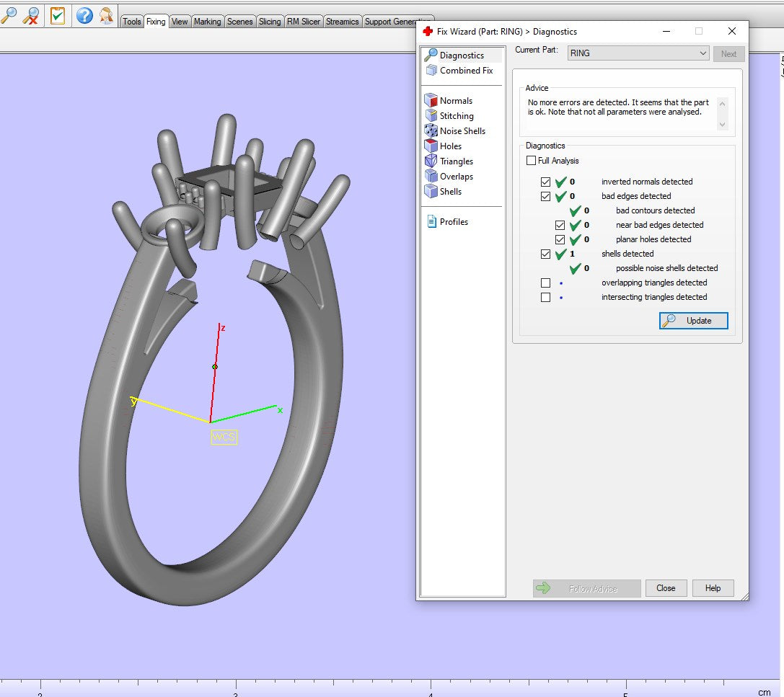Image resolution: width=784 pixels, height=697 pixels.
Task: Open help with blue question mark icon
Action: tap(84, 15)
